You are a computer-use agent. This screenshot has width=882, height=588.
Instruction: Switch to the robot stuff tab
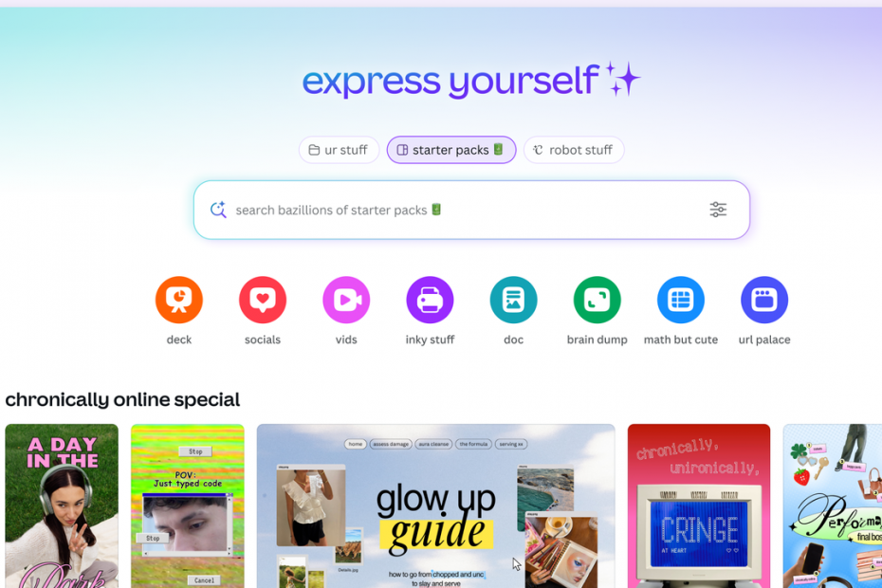[x=574, y=150]
